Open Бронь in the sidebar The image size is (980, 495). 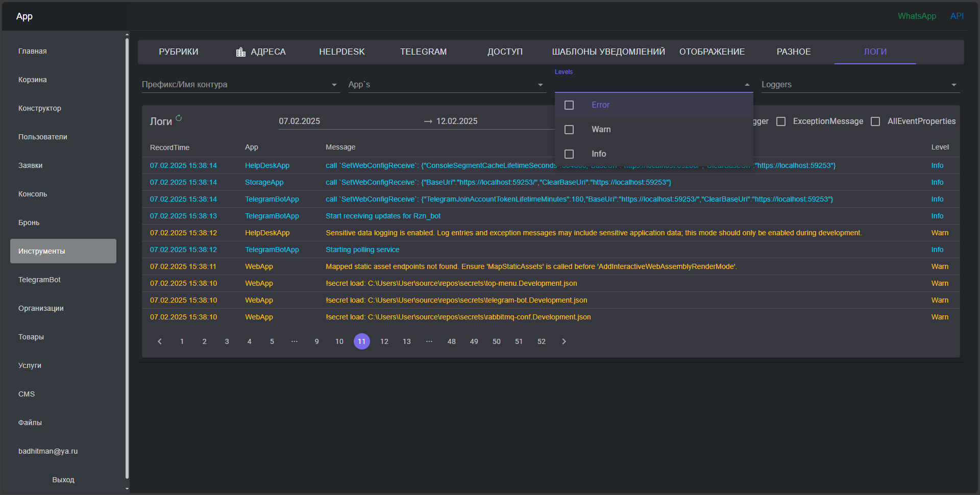tap(63, 222)
